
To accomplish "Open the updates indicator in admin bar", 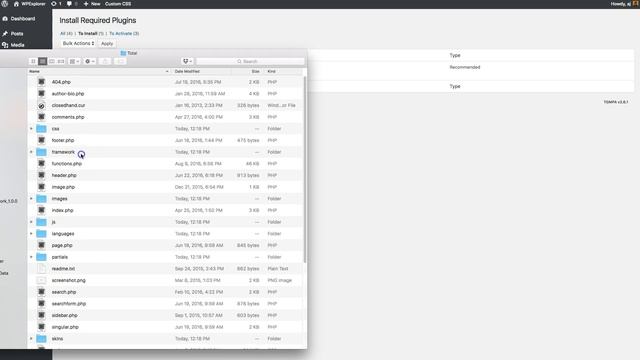I will pyautogui.click(x=56, y=4).
